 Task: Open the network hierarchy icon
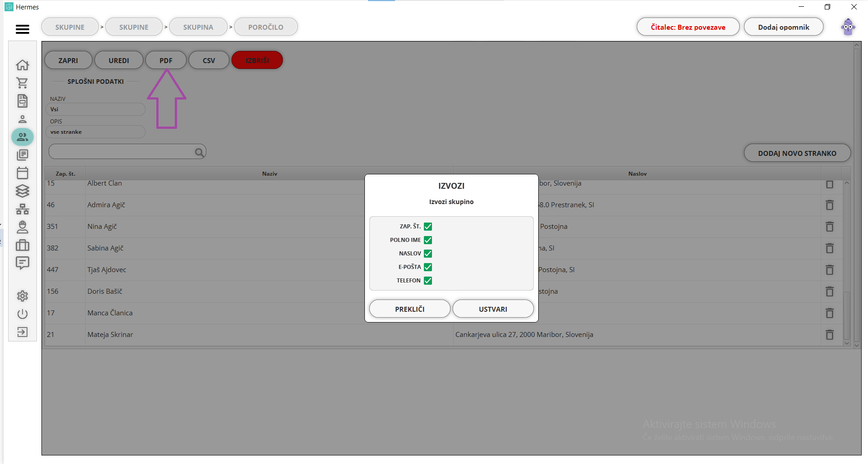point(23,209)
